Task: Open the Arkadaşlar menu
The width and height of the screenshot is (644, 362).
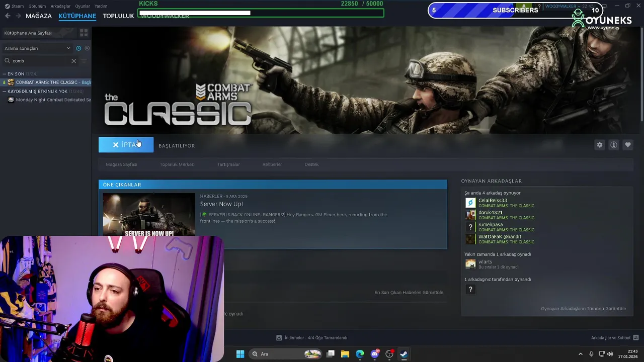Action: 61,7
